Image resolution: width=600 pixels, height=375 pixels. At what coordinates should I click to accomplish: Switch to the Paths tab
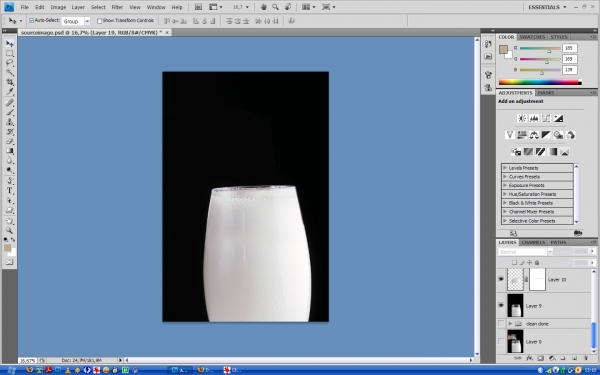click(x=558, y=242)
